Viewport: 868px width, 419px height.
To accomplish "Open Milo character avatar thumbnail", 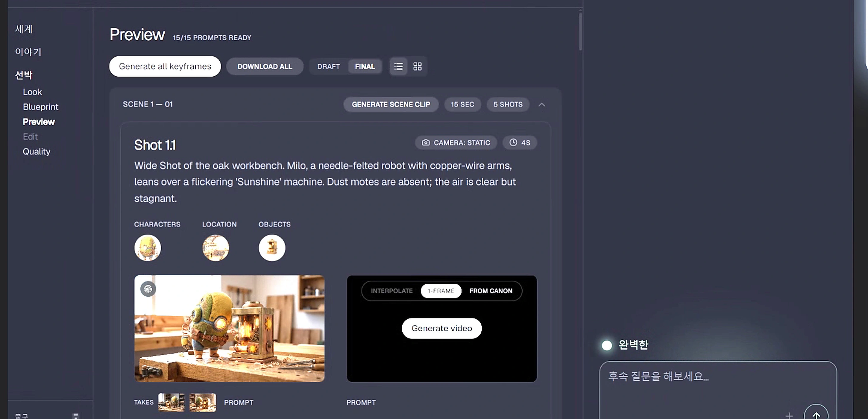I will point(148,248).
